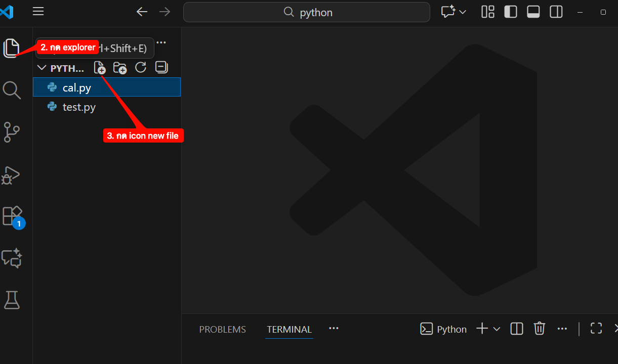Open the Source Control view

click(x=12, y=132)
